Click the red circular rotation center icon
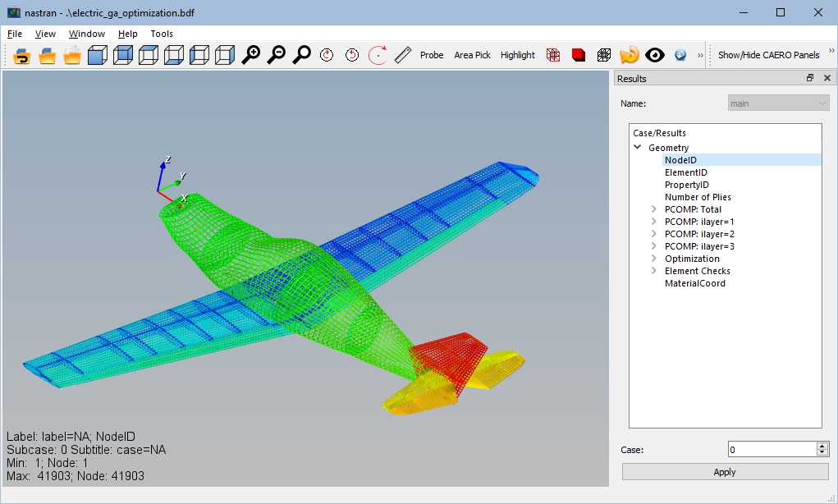Viewport: 838px width, 504px height. point(378,55)
